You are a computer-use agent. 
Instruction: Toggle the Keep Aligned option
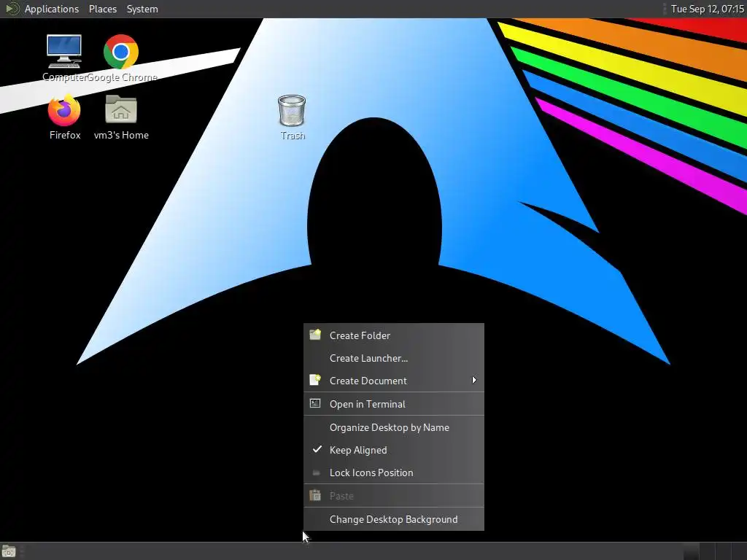[x=393, y=450]
